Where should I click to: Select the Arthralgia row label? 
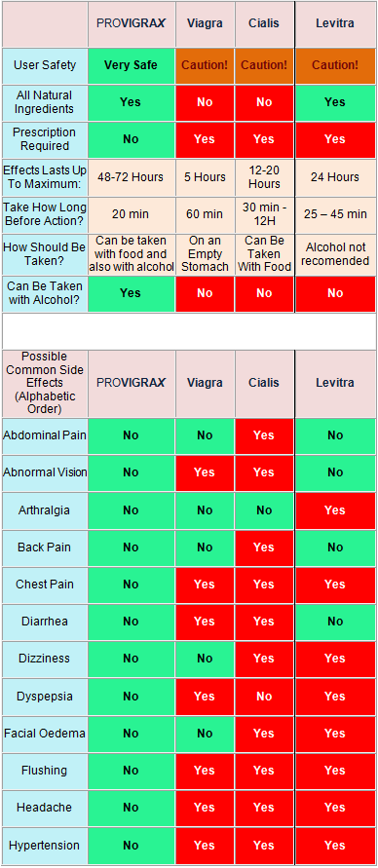(44, 510)
